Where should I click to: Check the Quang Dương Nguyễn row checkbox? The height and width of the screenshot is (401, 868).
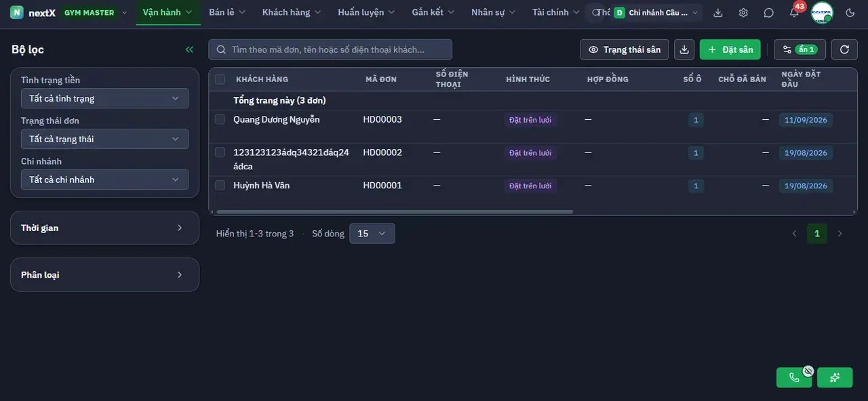click(x=220, y=119)
